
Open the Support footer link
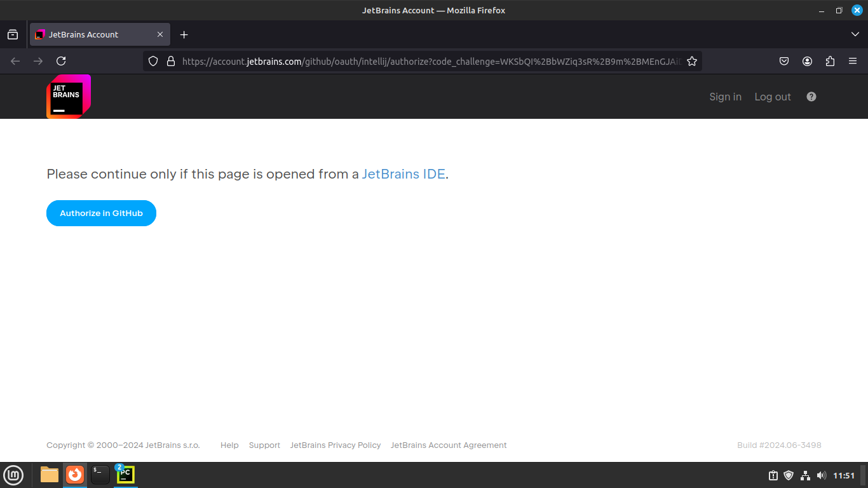264,445
